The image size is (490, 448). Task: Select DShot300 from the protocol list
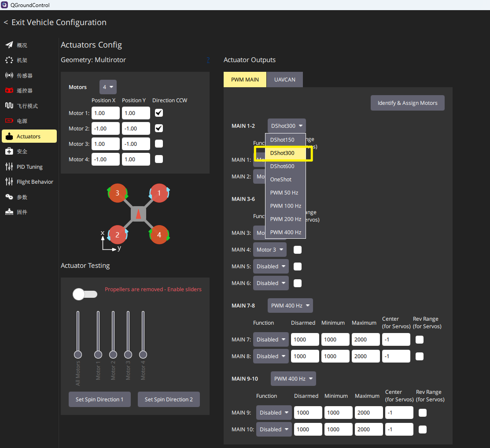click(x=285, y=153)
